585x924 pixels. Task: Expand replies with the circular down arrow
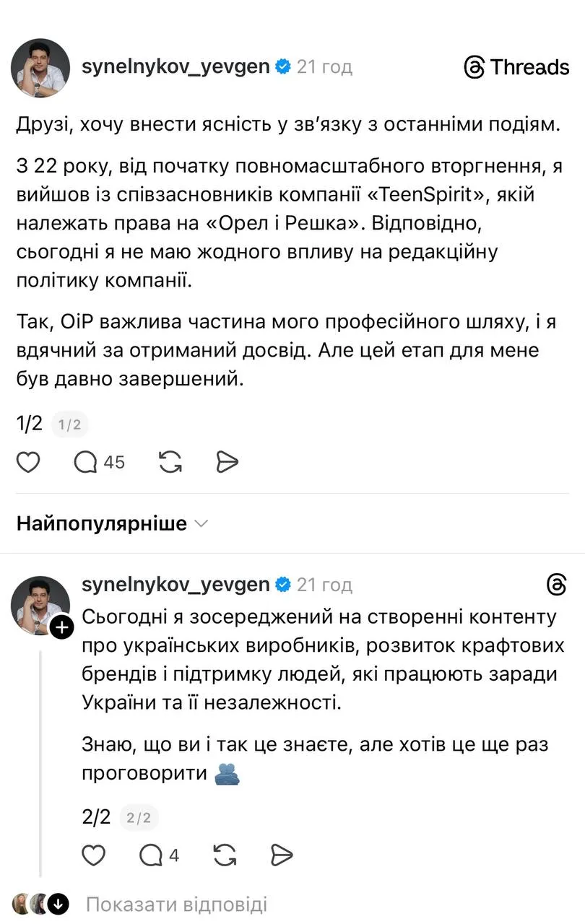click(x=58, y=903)
